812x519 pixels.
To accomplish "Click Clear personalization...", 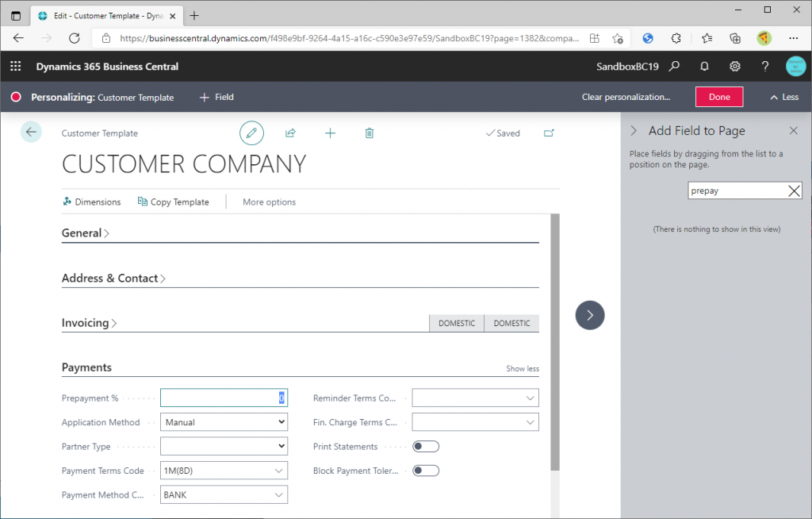I will (x=626, y=97).
